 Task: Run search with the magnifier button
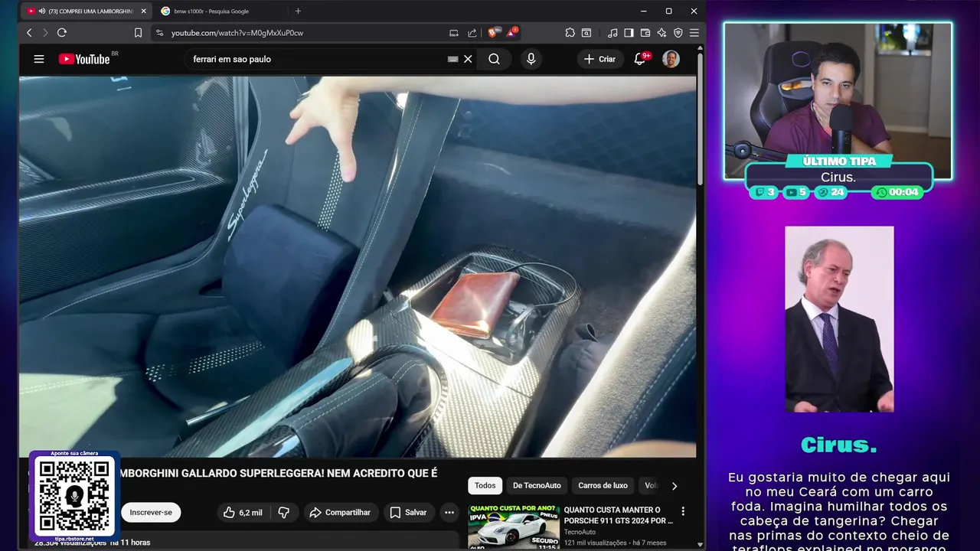[495, 59]
